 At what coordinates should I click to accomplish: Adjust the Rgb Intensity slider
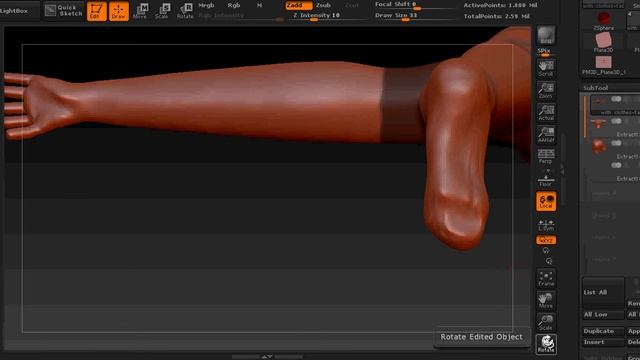click(x=241, y=16)
